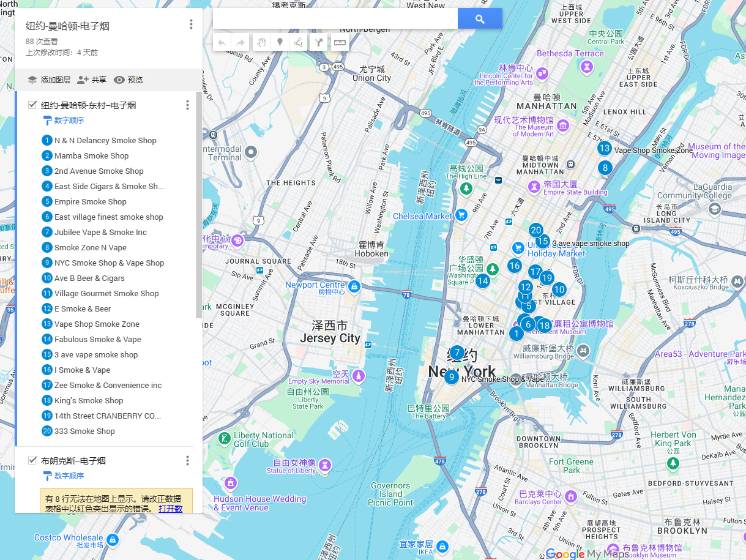Select the hand pan tool
This screenshot has width=746, height=560.
tap(261, 43)
